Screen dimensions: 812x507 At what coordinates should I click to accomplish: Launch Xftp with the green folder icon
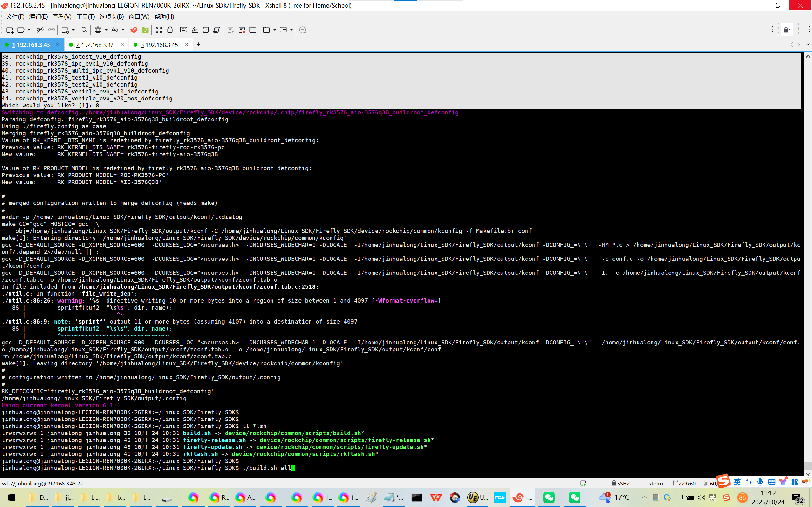[x=145, y=30]
